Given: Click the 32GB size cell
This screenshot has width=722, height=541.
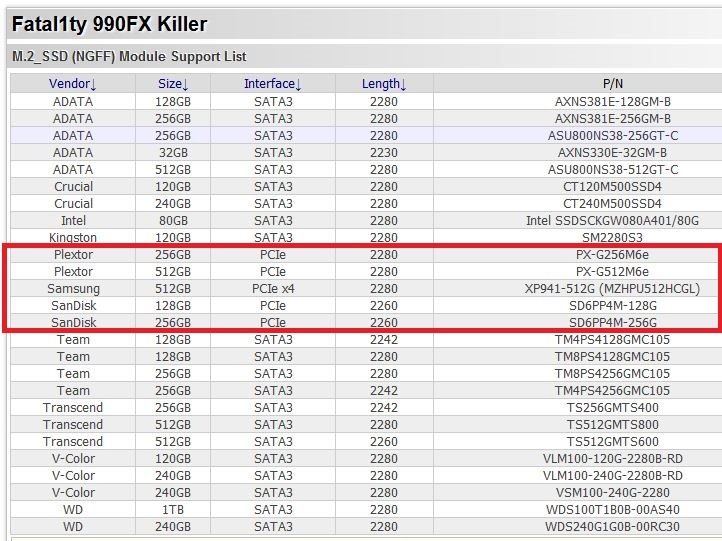Looking at the screenshot, I should coord(173,152).
